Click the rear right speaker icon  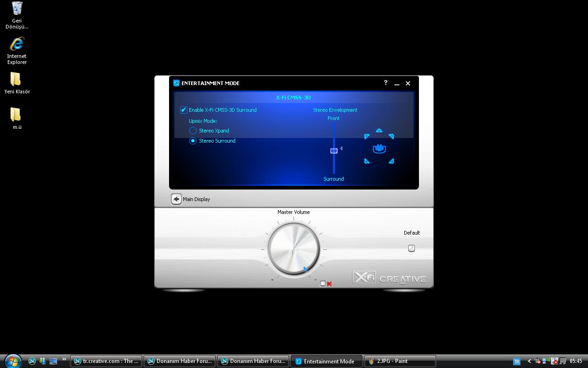[391, 161]
